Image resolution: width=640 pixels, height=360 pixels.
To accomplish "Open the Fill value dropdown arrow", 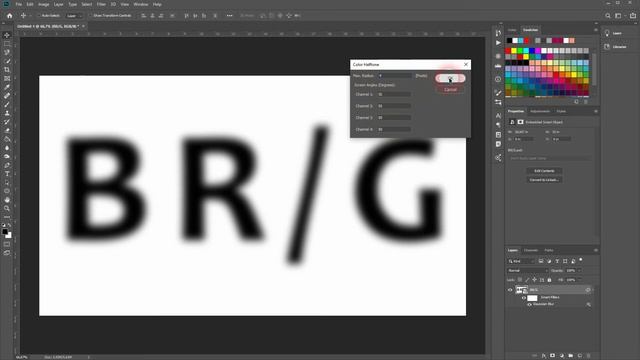I will pos(579,280).
